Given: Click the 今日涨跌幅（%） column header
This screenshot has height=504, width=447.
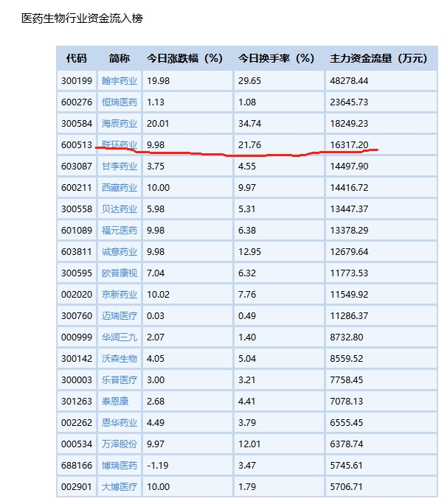Looking at the screenshot, I should (x=184, y=58).
